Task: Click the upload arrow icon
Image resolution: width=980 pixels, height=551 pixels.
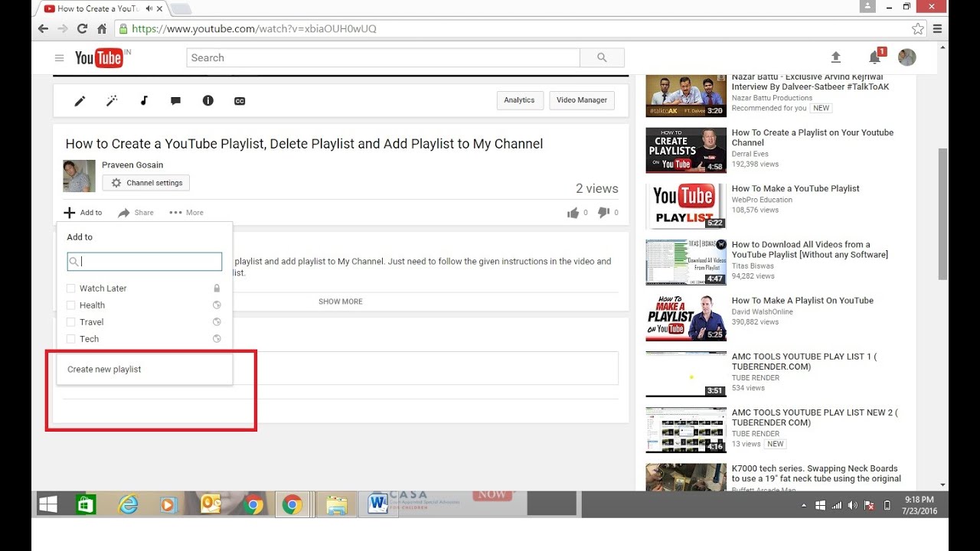Action: click(836, 57)
